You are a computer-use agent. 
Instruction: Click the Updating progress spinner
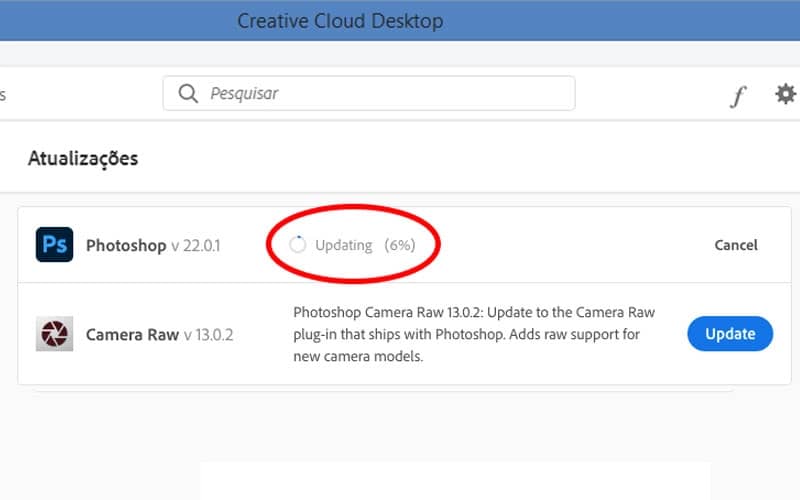297,245
